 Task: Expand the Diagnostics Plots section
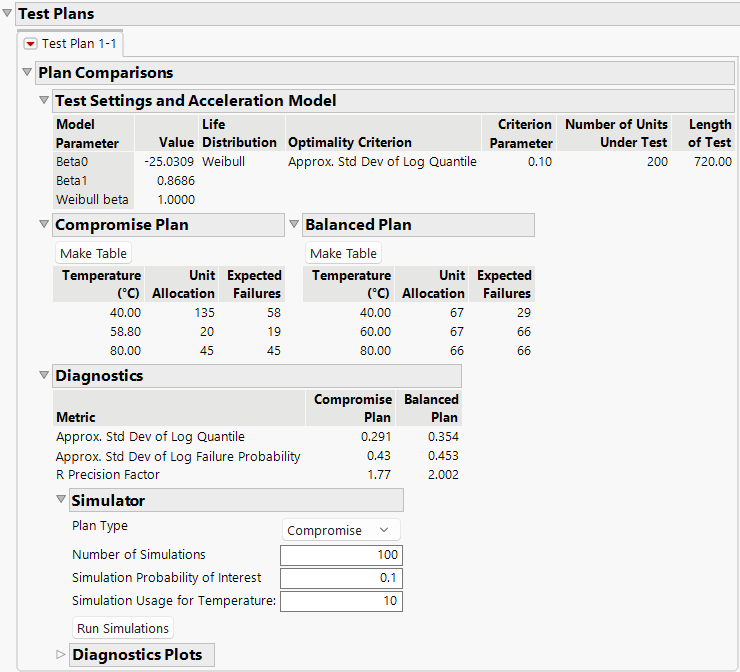coord(61,654)
